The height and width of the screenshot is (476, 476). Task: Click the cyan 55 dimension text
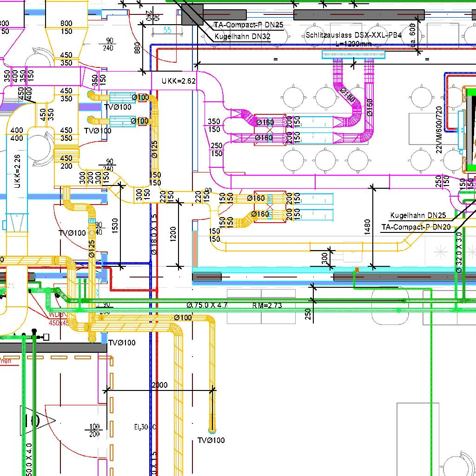pyautogui.click(x=167, y=30)
